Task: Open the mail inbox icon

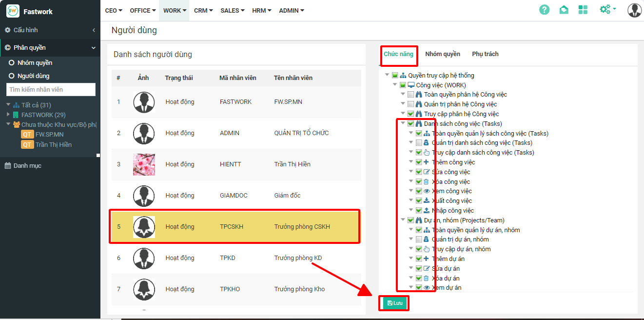Action: [x=564, y=10]
